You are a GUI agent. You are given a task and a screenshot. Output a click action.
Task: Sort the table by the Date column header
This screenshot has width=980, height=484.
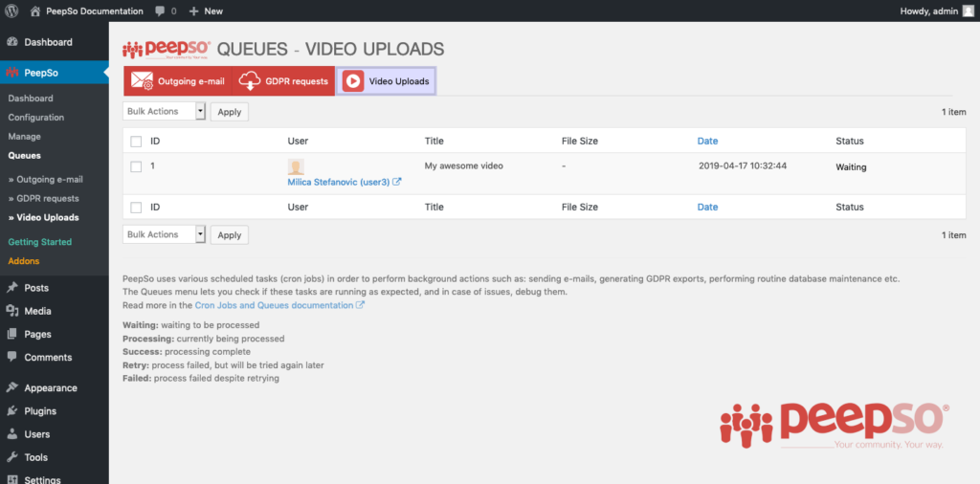[707, 142]
